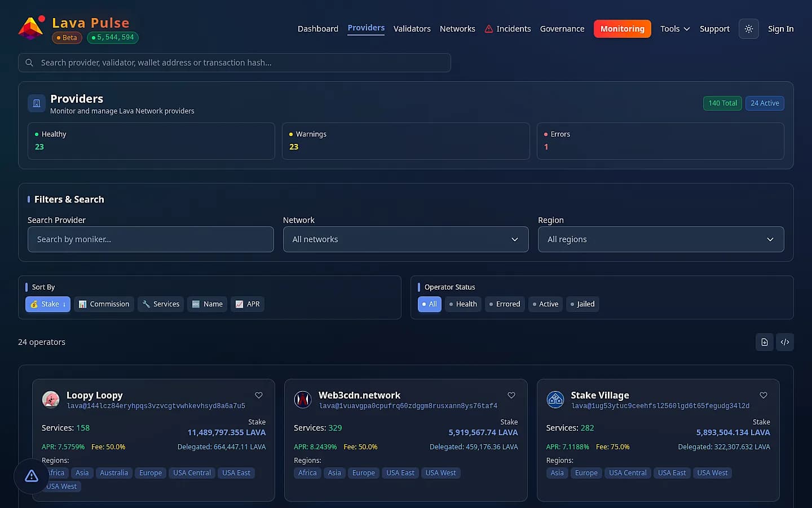Viewport: 812px width, 508px height.
Task: Filter operators by Errored status
Action: [x=505, y=304]
